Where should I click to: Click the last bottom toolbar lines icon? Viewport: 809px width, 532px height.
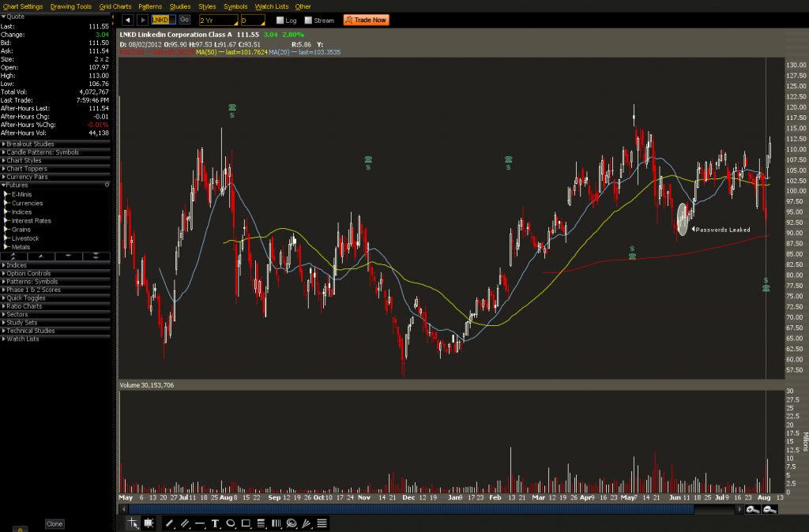322,523
